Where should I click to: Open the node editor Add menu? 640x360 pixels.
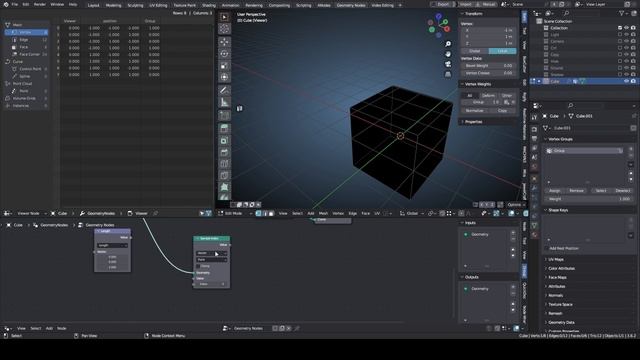pos(49,328)
